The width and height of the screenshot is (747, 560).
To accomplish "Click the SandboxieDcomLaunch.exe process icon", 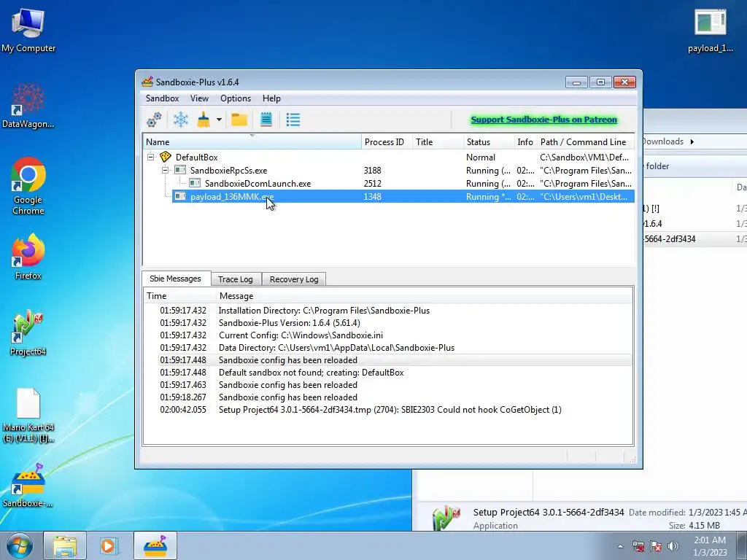I will 195,183.
